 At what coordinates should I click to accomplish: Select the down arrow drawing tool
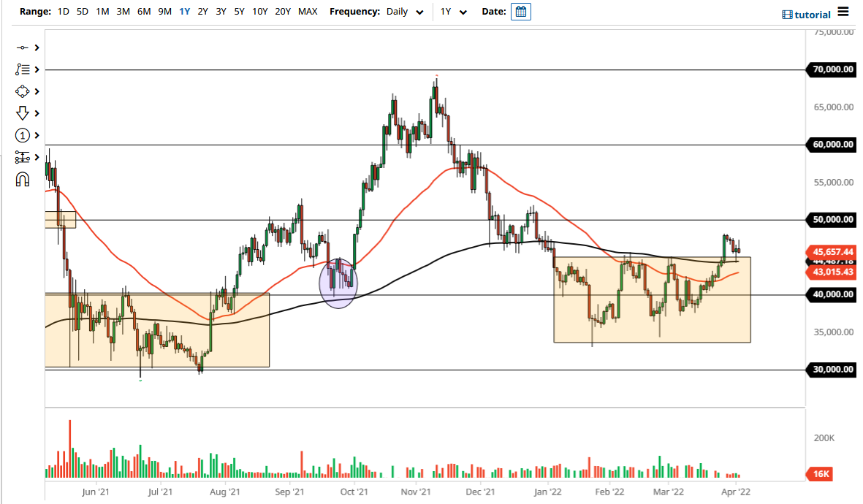click(x=23, y=113)
